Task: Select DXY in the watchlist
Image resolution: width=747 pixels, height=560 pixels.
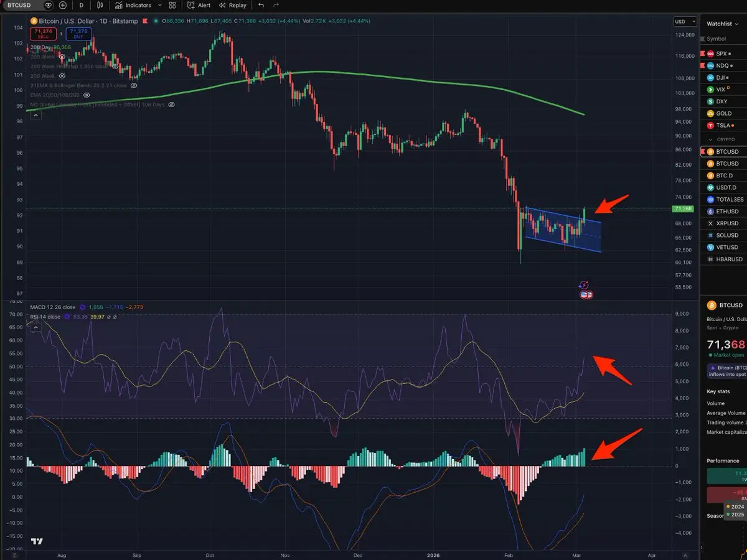Action: coord(723,101)
